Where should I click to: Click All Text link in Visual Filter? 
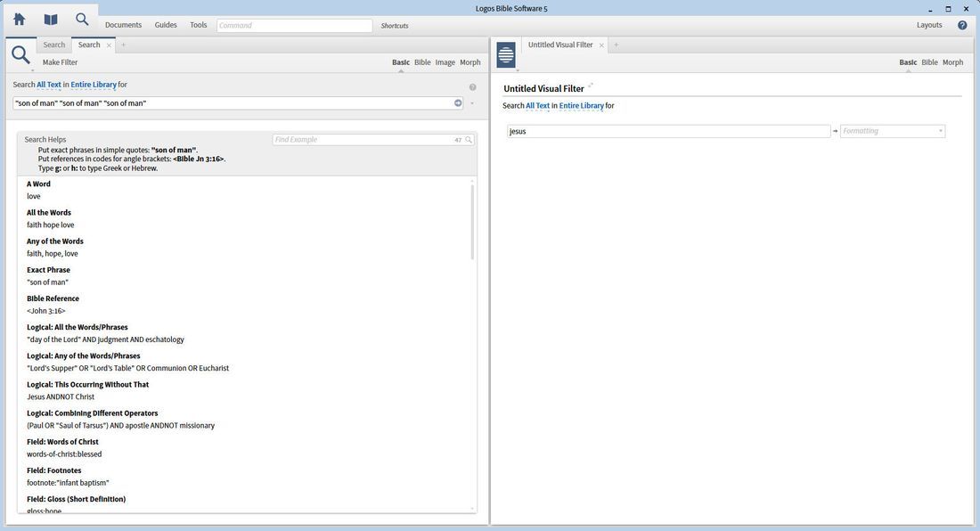[537, 105]
